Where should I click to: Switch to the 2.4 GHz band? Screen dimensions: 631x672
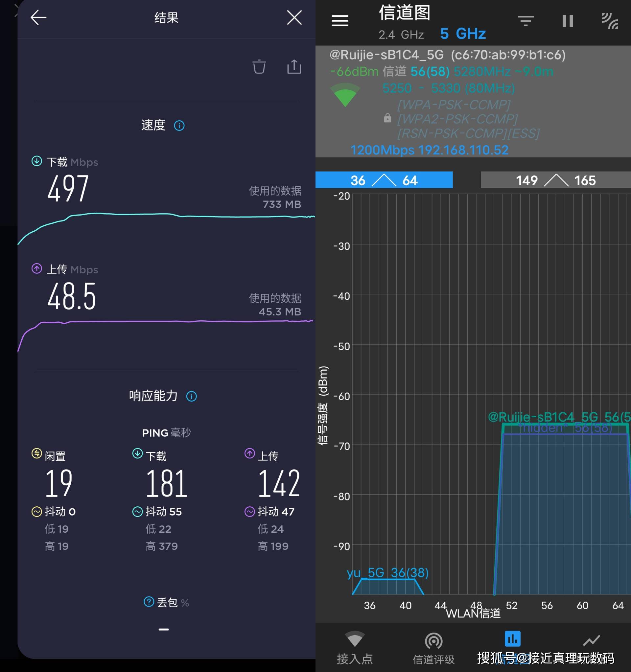[401, 35]
